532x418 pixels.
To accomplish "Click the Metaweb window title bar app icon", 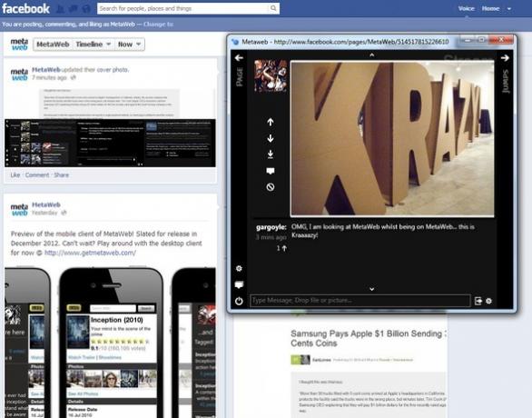I will 235,42.
